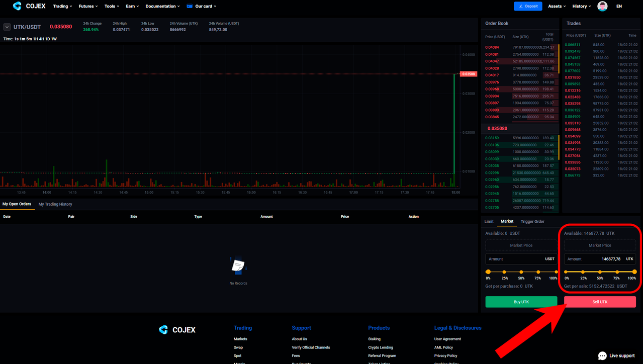
Task: Set buy slider to 75%
Action: point(538,272)
